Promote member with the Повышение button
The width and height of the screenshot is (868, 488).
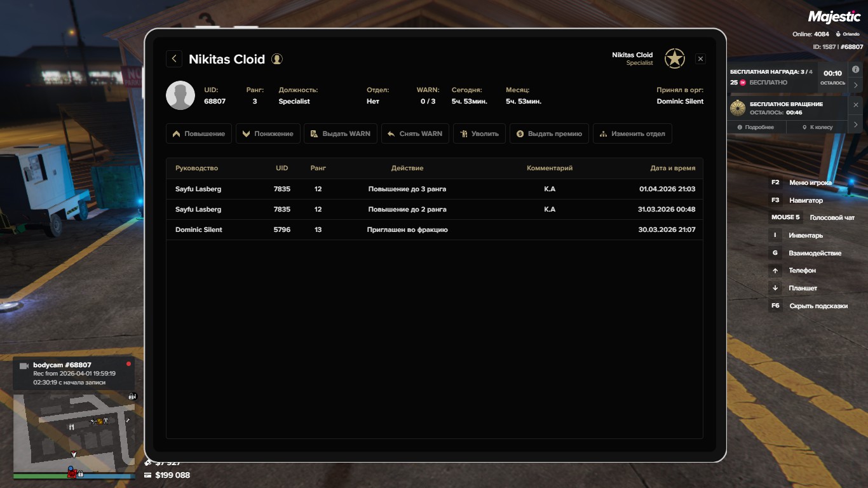(x=199, y=134)
